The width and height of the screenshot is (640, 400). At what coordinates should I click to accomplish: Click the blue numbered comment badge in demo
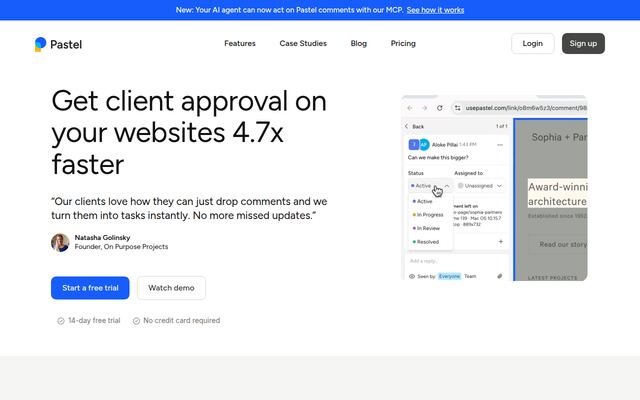[x=413, y=144]
